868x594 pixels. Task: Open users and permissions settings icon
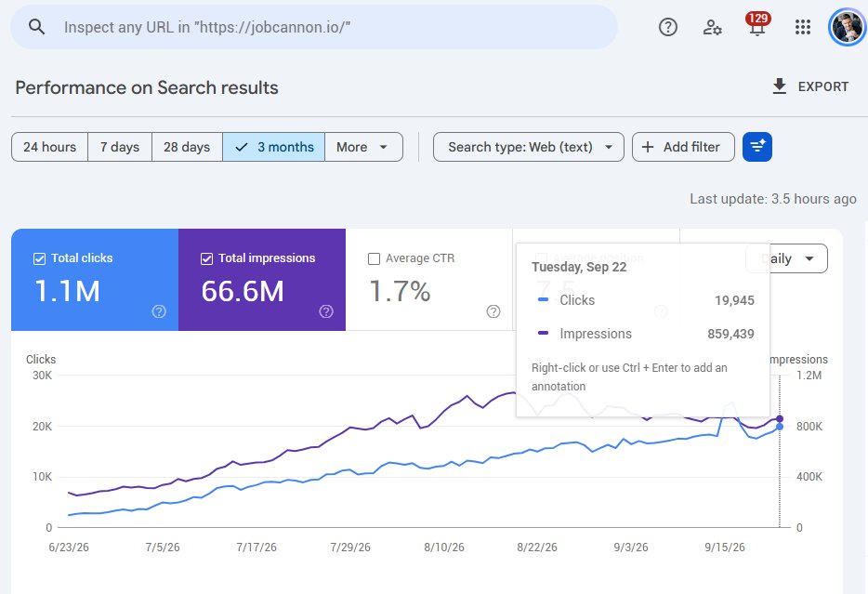click(712, 27)
